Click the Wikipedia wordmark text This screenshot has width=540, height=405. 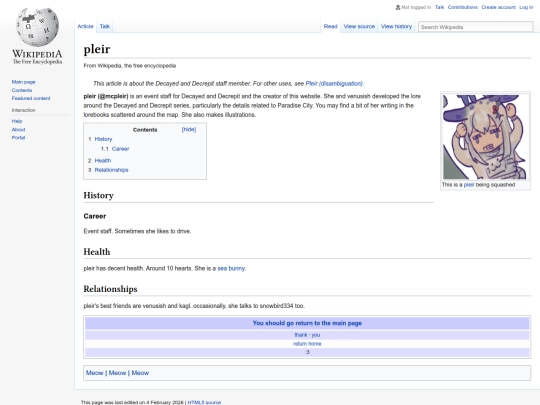37,54
